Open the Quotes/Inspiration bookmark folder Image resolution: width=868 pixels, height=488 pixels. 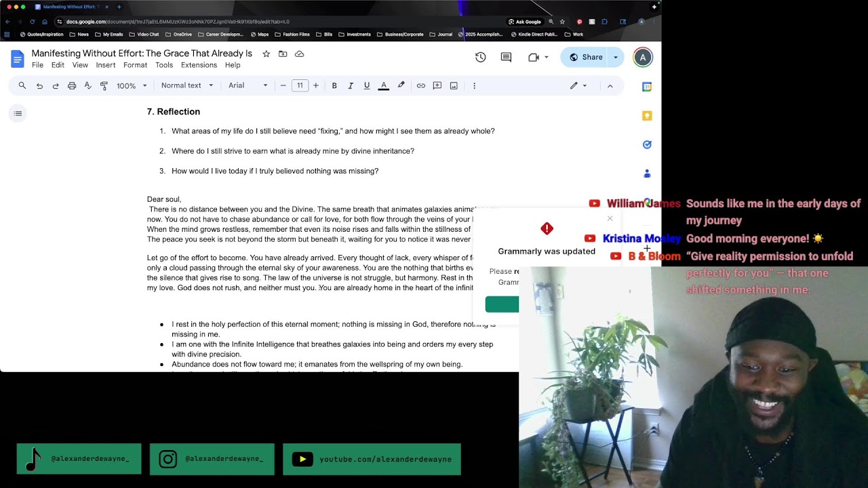pyautogui.click(x=42, y=35)
